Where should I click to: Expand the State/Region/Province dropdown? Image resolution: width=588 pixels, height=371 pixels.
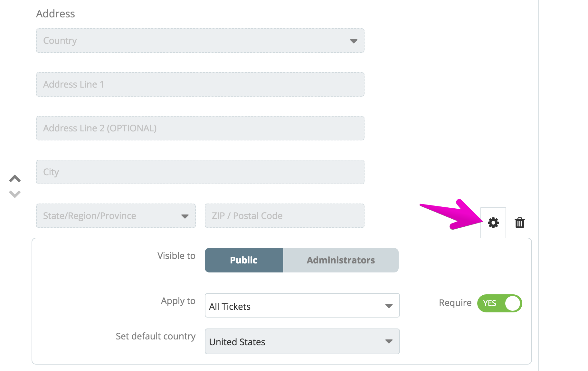click(116, 216)
